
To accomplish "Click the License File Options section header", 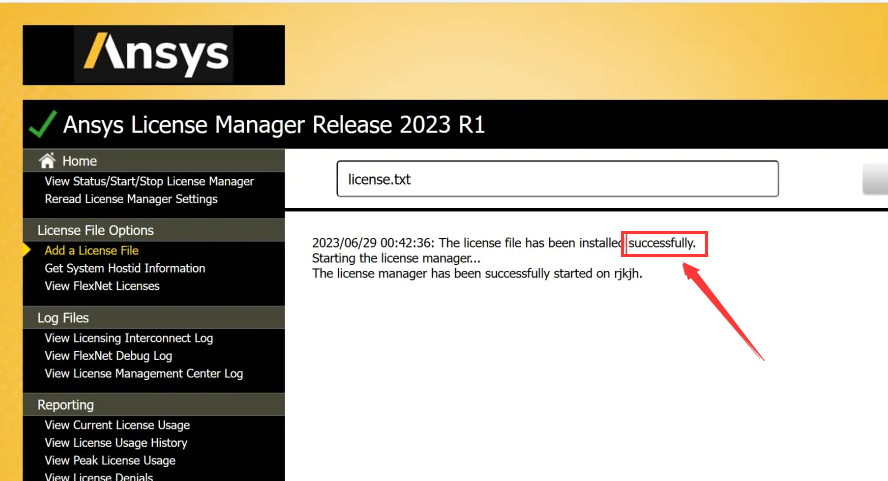I will point(153,230).
